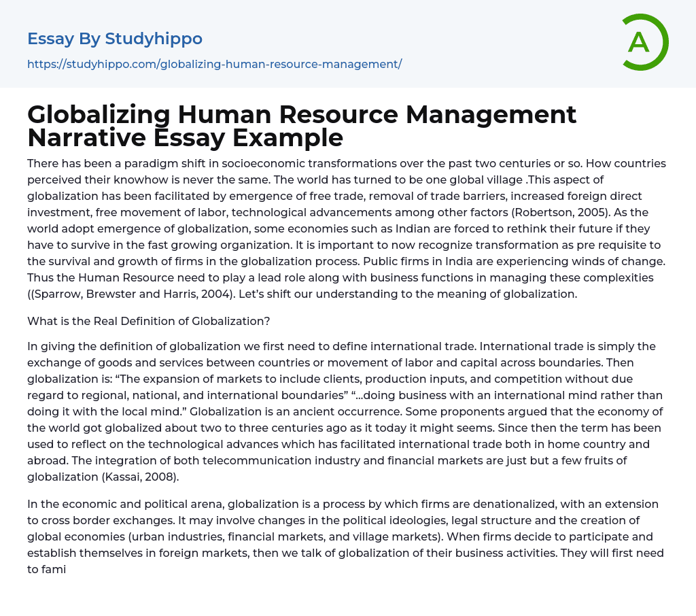Open the studyhippo.com globalizing-human-resource-management URL
The width and height of the screenshot is (696, 616).
(214, 64)
